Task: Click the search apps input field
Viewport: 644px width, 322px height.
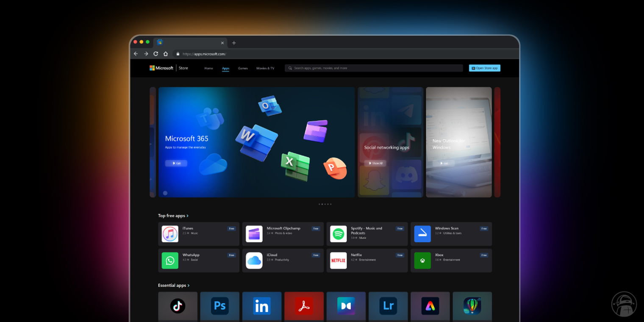Action: (374, 68)
